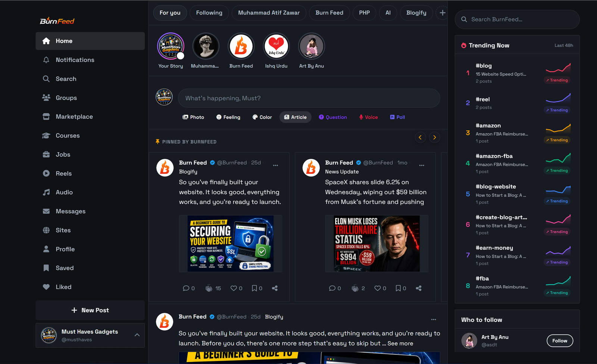Open the Jobs section
Viewport: 597px width, 364px height.
coord(90,154)
